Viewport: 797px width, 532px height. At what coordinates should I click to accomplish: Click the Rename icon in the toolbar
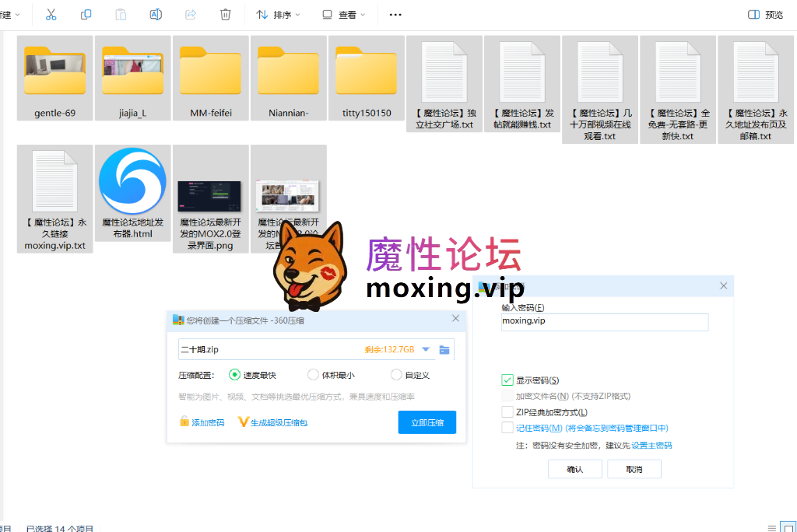coord(155,14)
